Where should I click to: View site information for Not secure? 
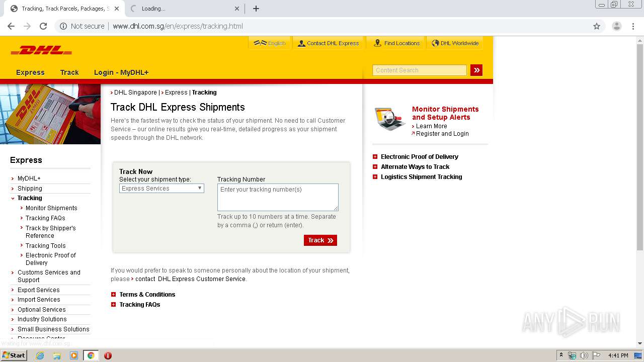coord(82,26)
